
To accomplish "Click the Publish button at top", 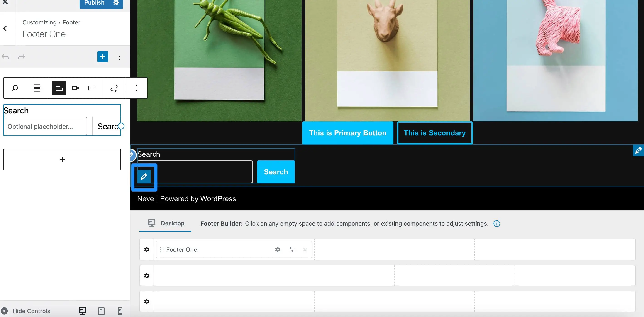I will 94,3.
